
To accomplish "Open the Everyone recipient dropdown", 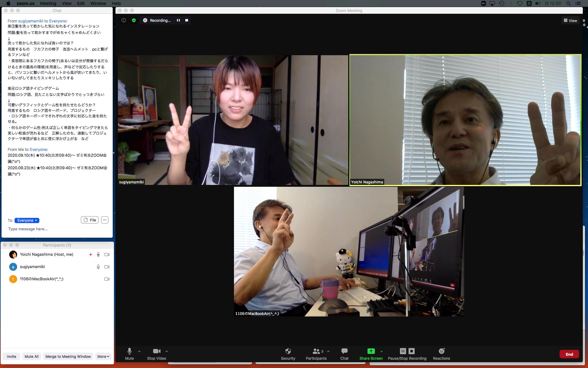I will [x=27, y=220].
